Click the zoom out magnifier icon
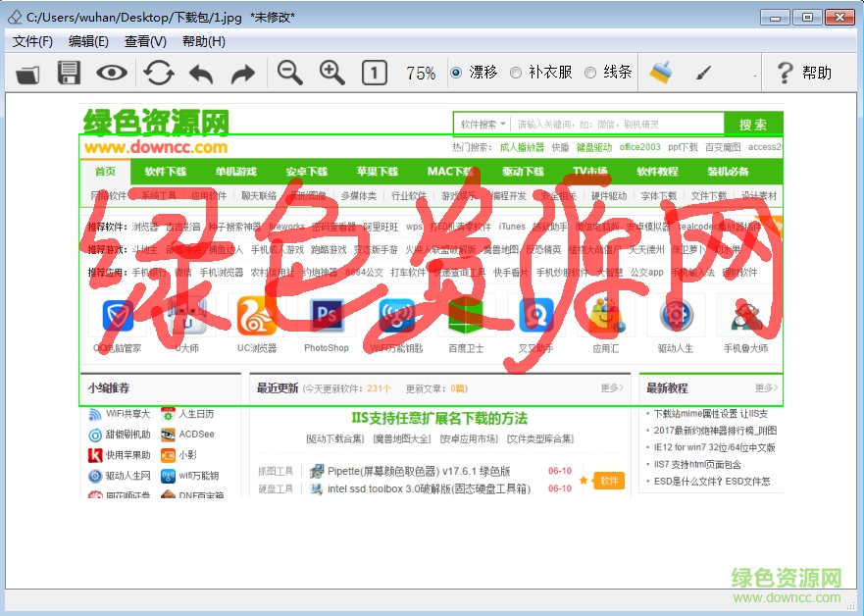 pyautogui.click(x=289, y=73)
